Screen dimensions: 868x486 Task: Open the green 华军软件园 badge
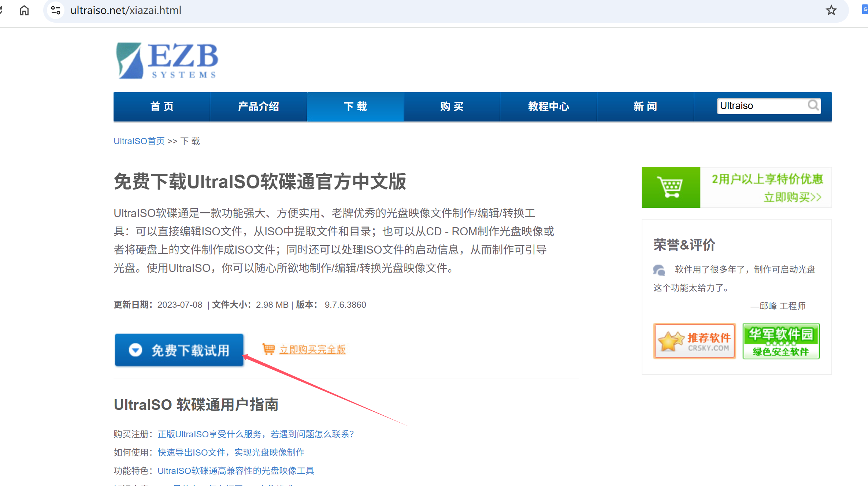point(781,341)
